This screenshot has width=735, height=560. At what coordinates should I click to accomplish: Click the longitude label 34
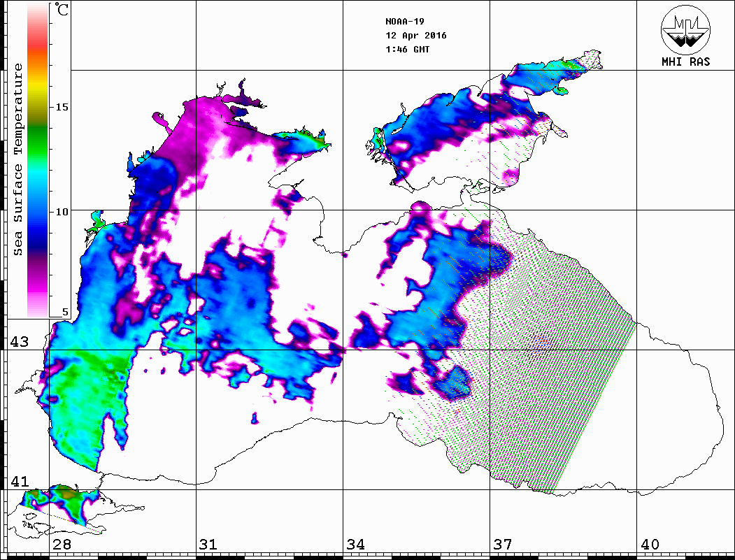click(355, 545)
